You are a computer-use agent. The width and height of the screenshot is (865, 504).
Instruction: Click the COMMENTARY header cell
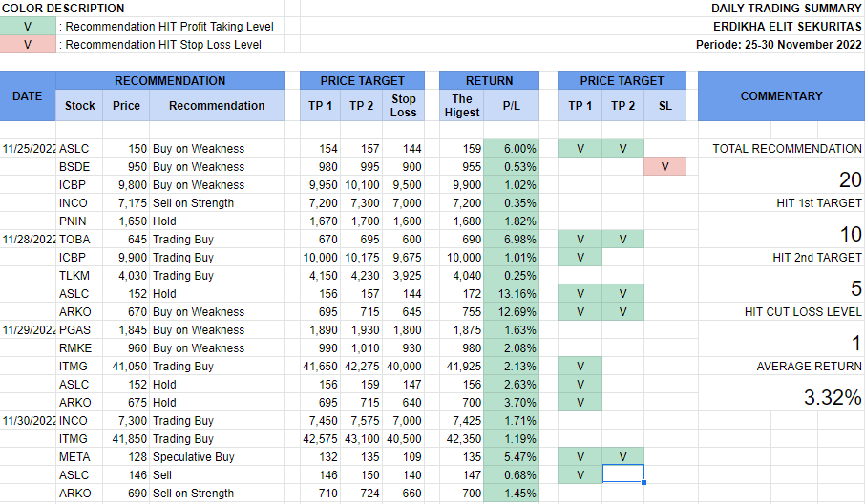(781, 96)
